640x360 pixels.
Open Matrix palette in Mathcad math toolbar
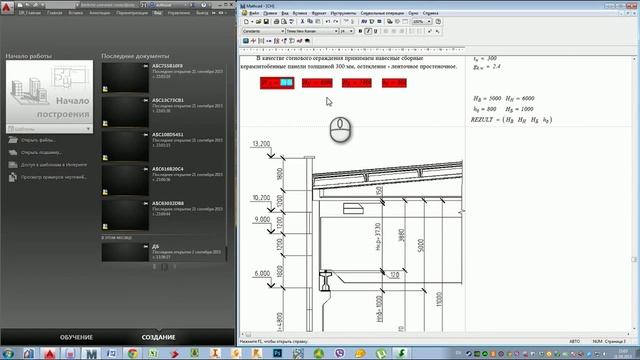point(261,41)
